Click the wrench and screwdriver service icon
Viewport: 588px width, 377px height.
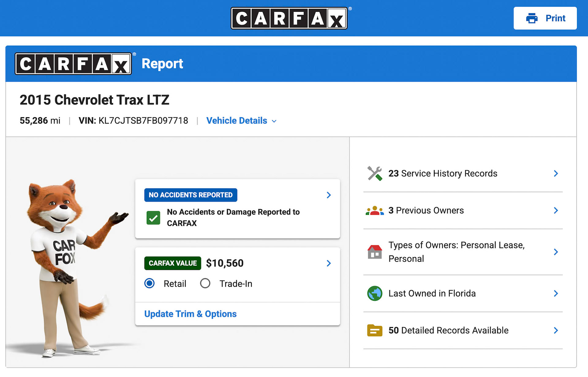(x=375, y=174)
